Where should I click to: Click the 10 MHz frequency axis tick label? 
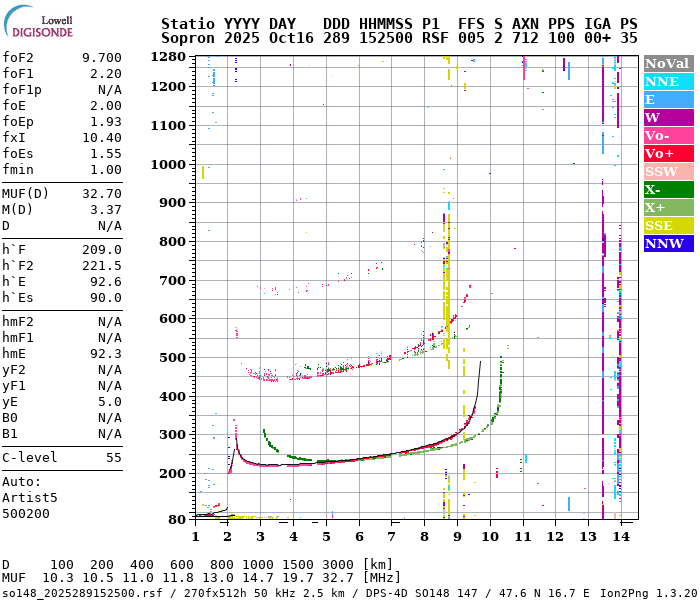(x=489, y=537)
